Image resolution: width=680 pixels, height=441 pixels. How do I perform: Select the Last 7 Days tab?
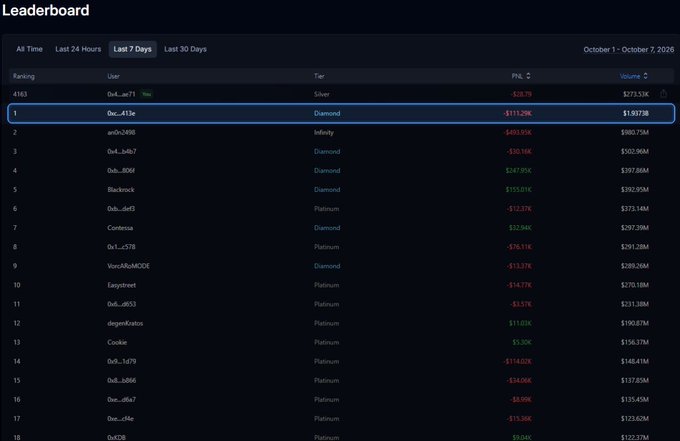tap(132, 49)
